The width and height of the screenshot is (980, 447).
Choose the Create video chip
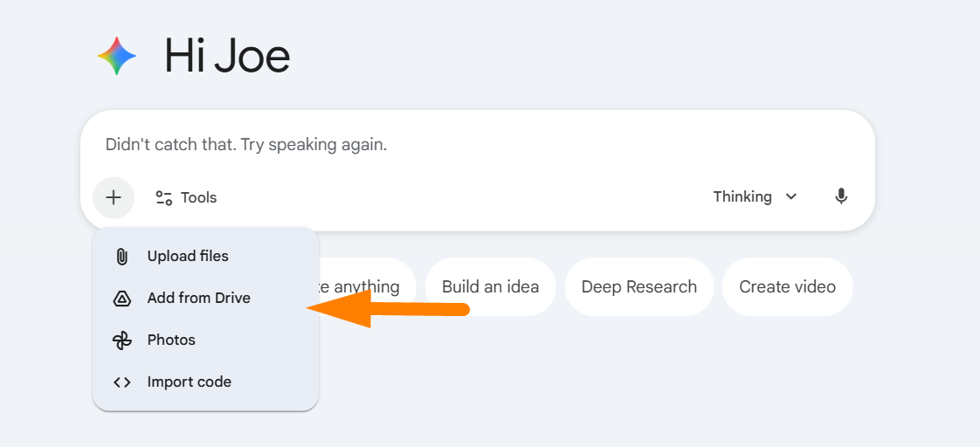pyautogui.click(x=787, y=287)
